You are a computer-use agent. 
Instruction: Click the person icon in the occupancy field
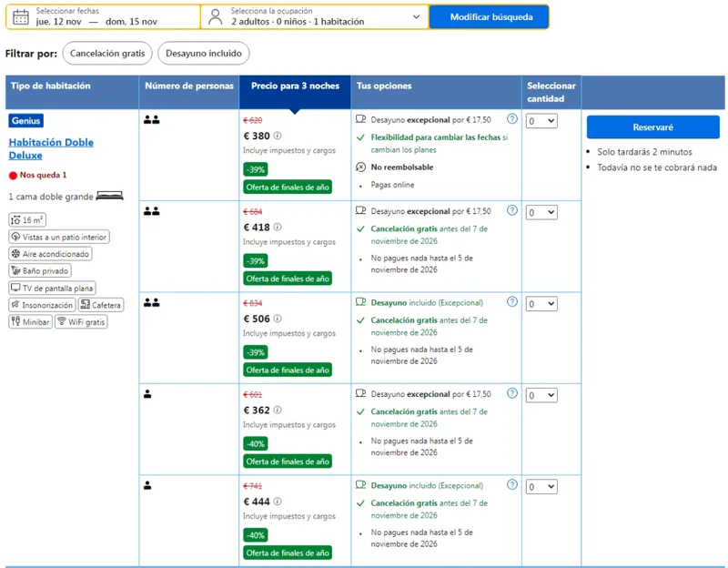(215, 16)
